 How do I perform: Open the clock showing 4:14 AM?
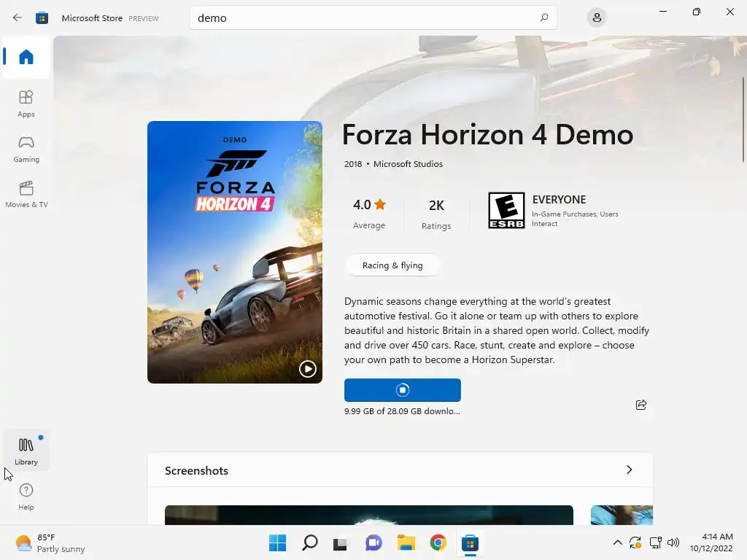[x=711, y=542]
